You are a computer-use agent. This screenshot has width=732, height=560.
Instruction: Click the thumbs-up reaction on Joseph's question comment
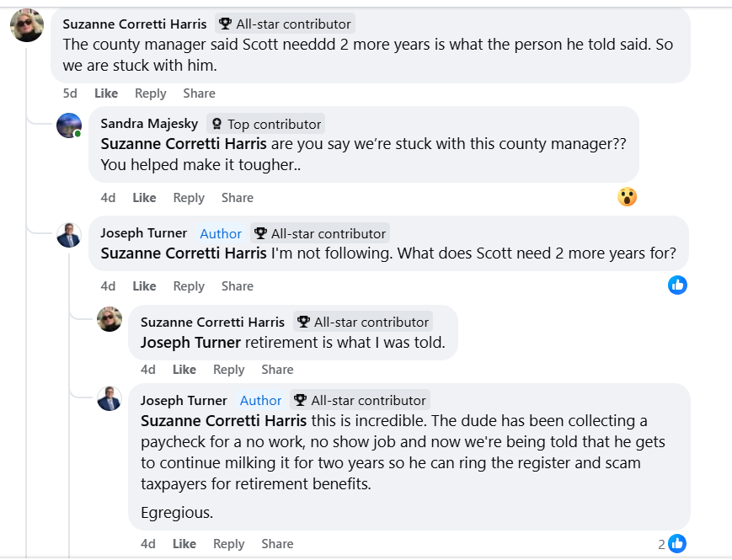677,285
